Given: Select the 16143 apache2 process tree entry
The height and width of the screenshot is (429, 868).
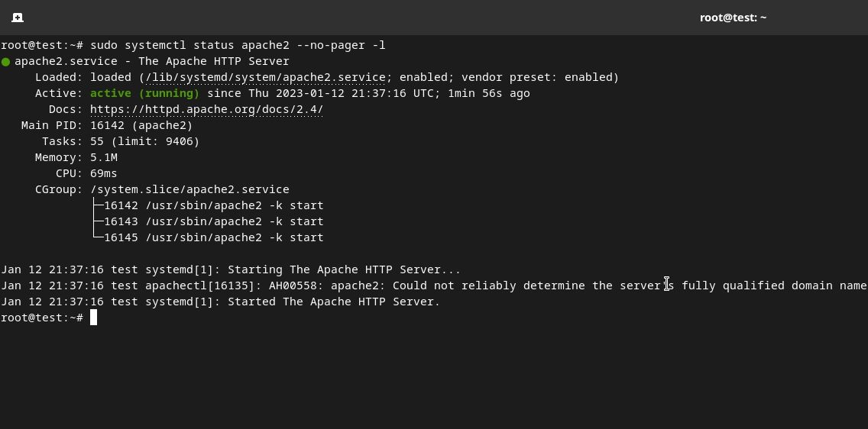Looking at the screenshot, I should 213,221.
